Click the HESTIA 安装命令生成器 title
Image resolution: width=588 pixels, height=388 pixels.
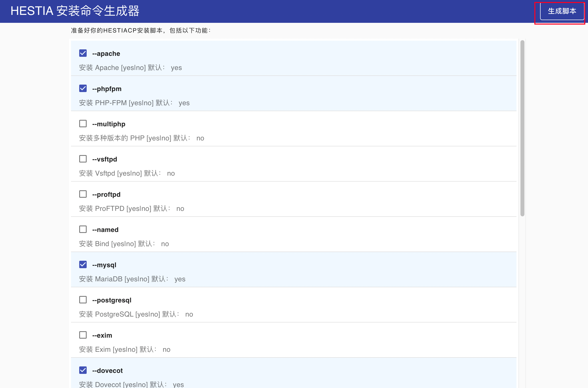point(75,11)
